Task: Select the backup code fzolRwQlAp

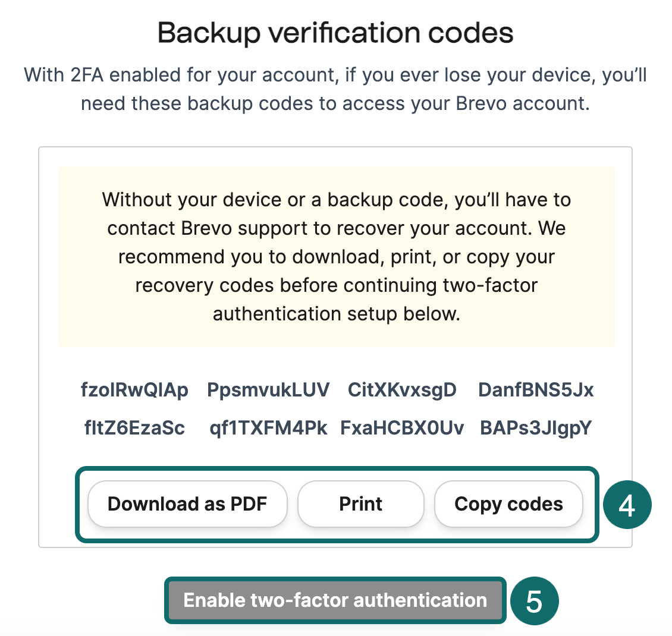Action: pos(134,390)
